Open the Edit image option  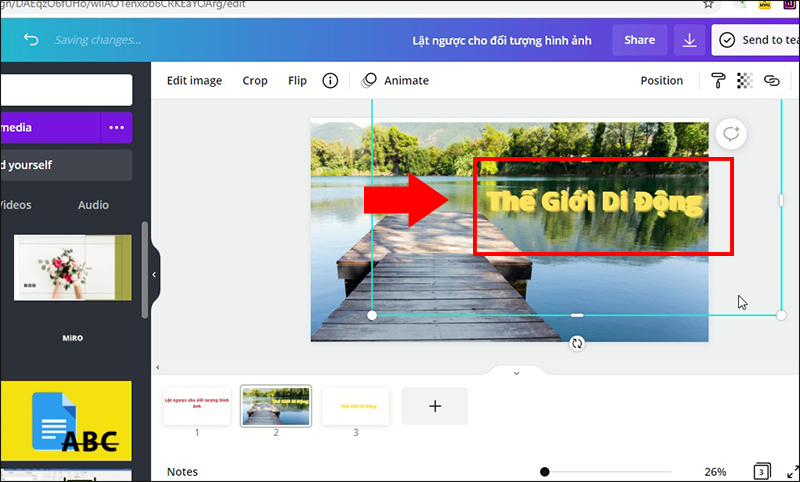tap(194, 81)
